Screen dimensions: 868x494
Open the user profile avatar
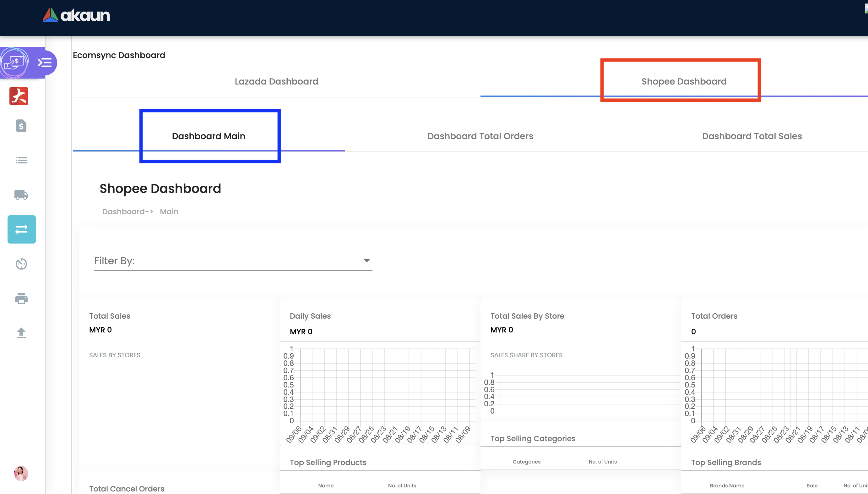21,473
